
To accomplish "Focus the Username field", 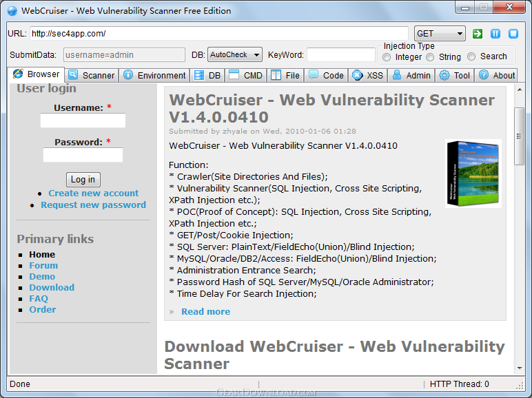I will point(83,121).
